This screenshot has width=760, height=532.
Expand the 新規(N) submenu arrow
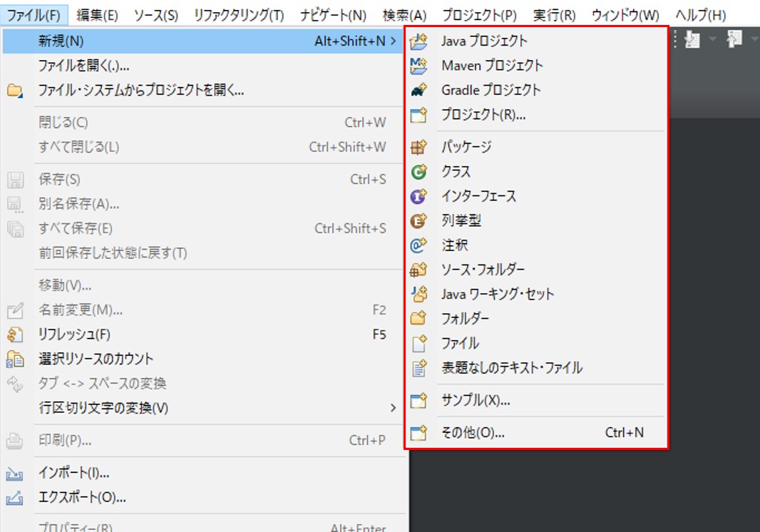[x=393, y=41]
